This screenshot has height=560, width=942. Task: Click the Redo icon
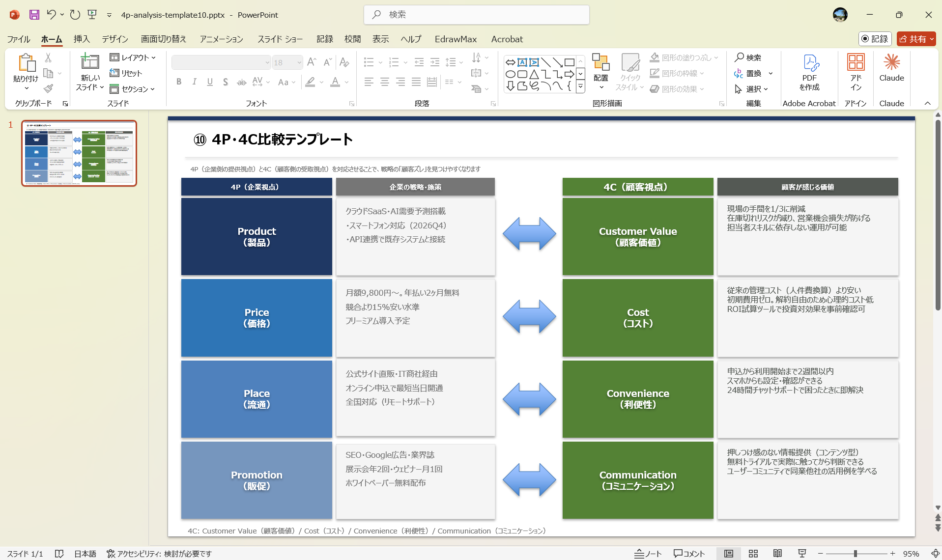tap(75, 15)
